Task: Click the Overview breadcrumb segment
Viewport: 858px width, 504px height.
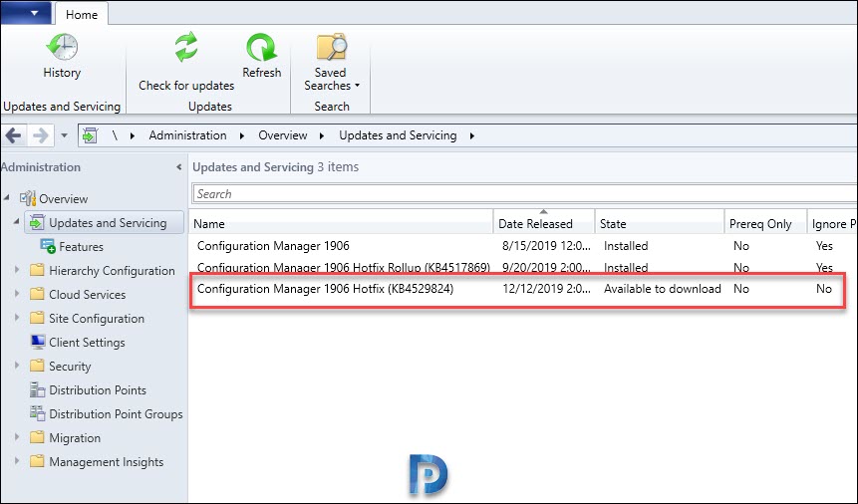Action: [x=283, y=135]
